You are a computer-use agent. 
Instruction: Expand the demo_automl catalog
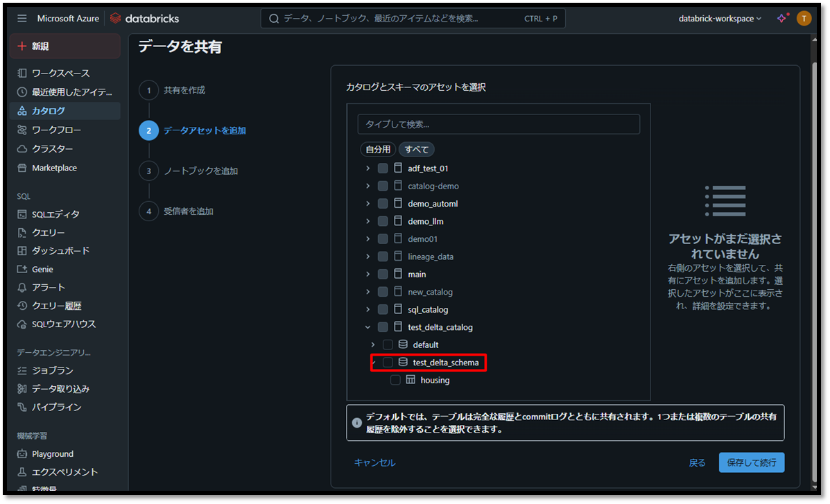tap(368, 204)
